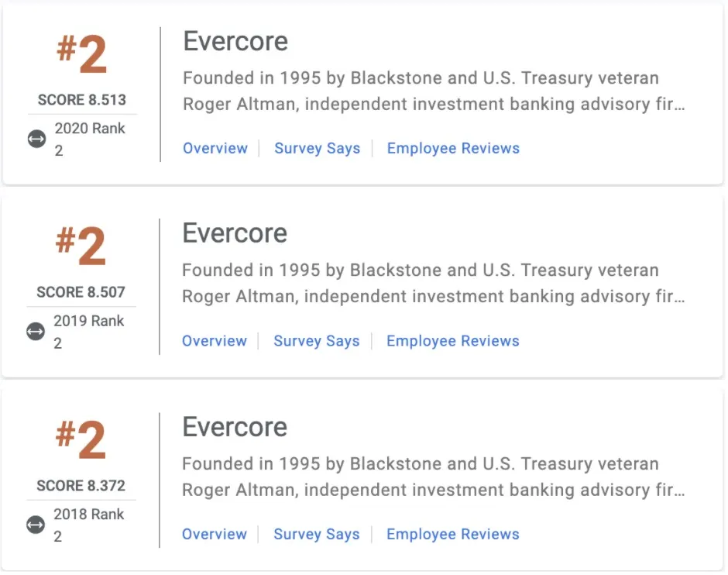Click the #2 badge above SCORE 8.513
728x575 pixels.
(81, 55)
